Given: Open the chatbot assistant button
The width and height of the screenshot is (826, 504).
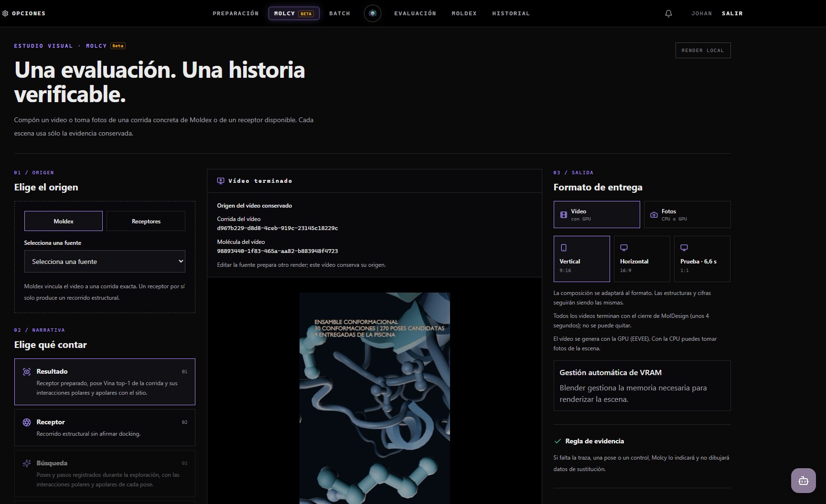Looking at the screenshot, I should pyautogui.click(x=804, y=481).
